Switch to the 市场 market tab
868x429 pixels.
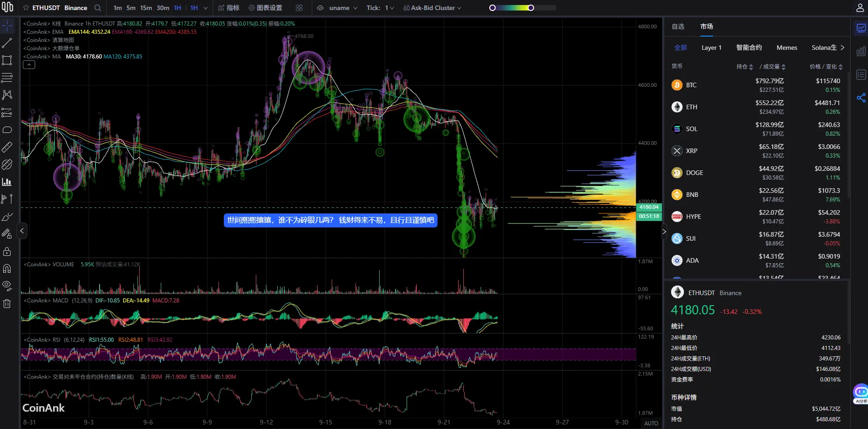coord(707,26)
